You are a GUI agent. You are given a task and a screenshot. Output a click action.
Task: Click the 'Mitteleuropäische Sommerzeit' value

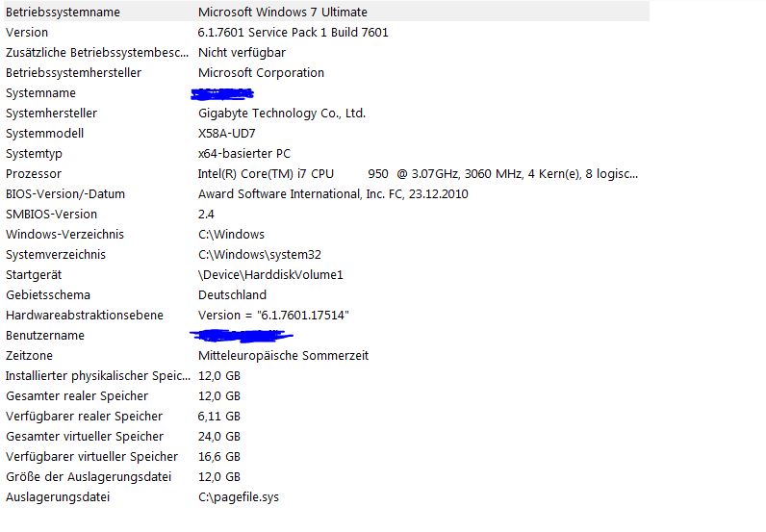[283, 356]
